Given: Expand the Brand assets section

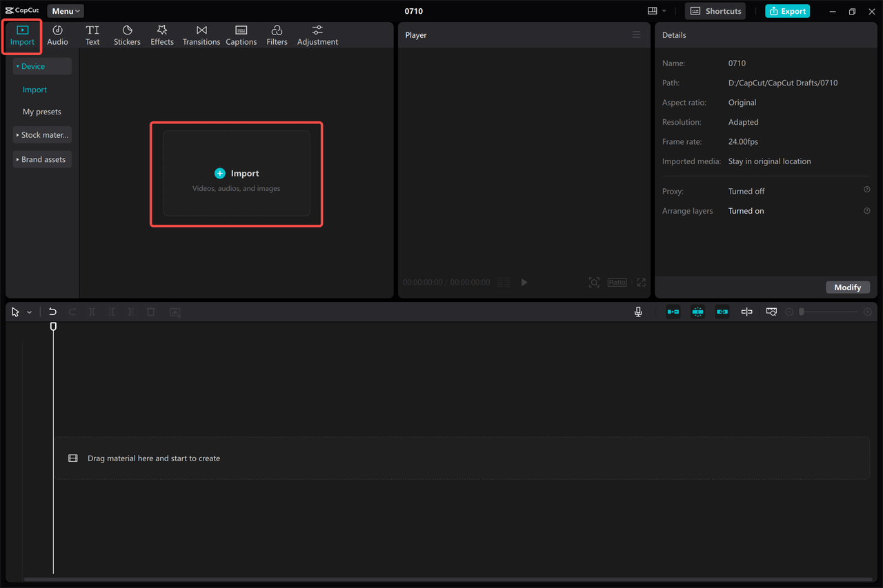Looking at the screenshot, I should coord(41,159).
